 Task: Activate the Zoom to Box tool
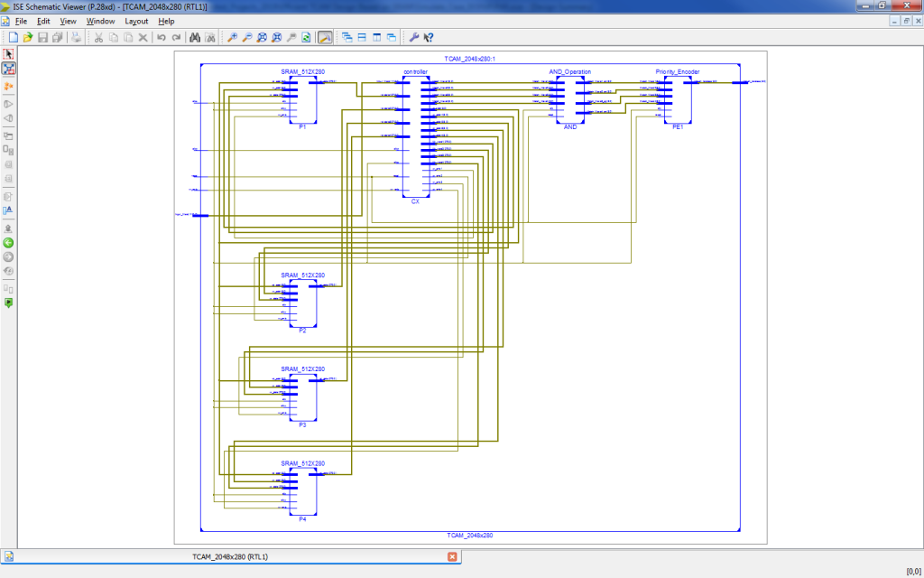coord(262,37)
